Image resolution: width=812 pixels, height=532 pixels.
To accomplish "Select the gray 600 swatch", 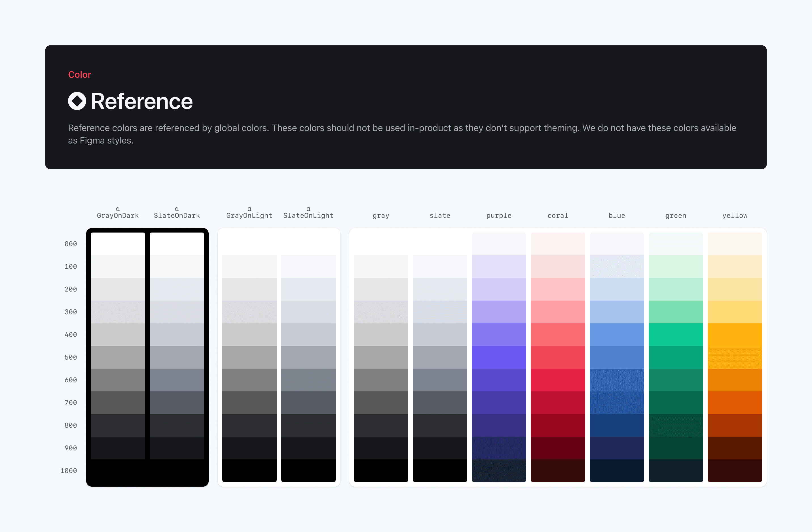I will tap(381, 380).
